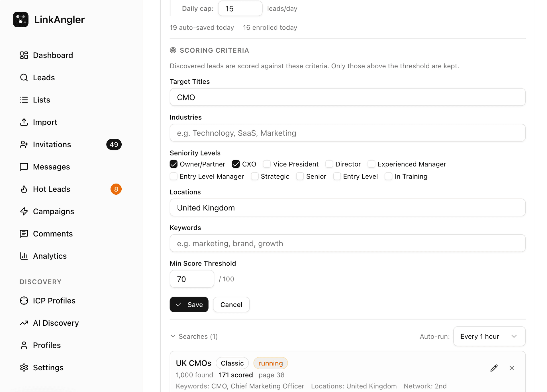Edit the UK CMOs search with the pencil icon
The height and width of the screenshot is (392, 547).
tap(494, 368)
